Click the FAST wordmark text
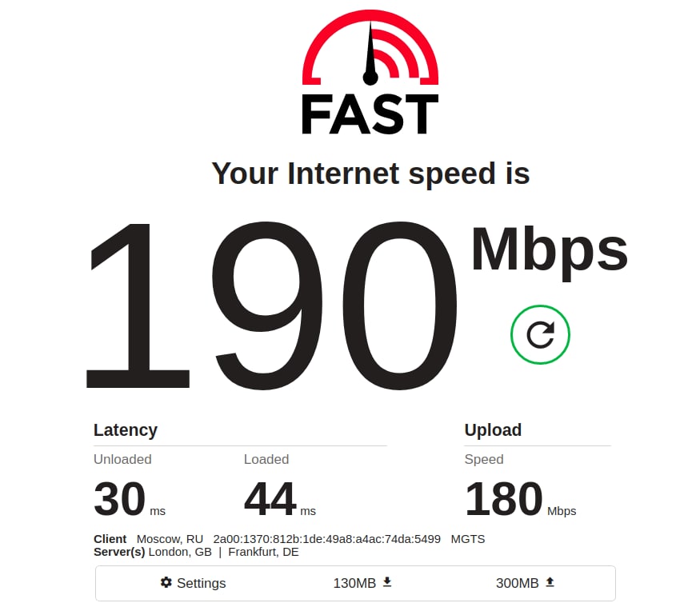Viewport: 700px width, 611px height. coord(370,114)
